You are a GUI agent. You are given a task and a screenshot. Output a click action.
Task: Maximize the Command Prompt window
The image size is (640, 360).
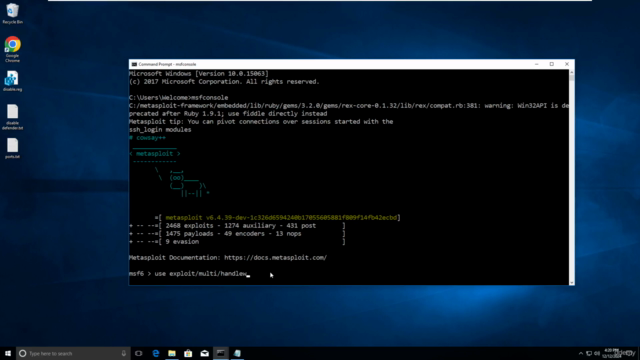(x=551, y=64)
